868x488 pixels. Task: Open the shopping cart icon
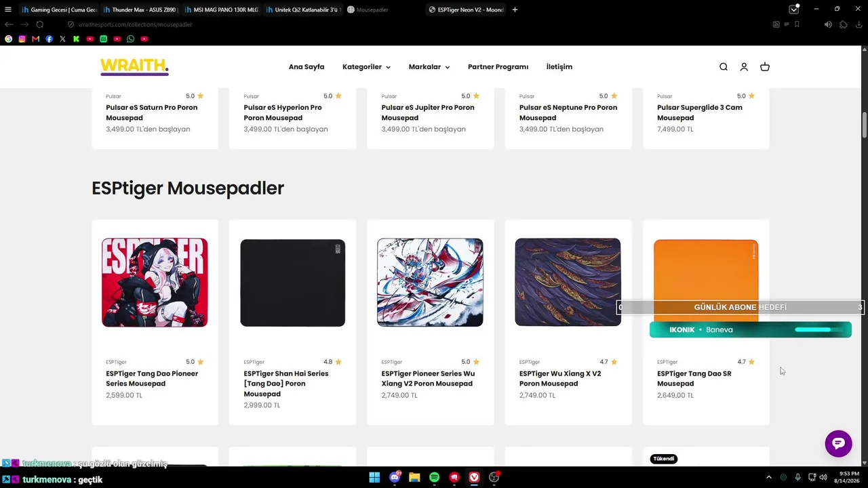click(765, 67)
